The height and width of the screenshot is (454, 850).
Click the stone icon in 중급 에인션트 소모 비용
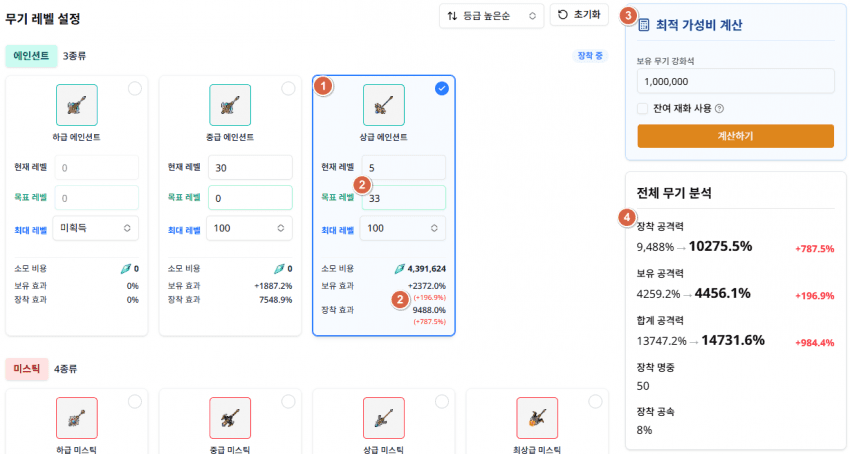(x=279, y=268)
